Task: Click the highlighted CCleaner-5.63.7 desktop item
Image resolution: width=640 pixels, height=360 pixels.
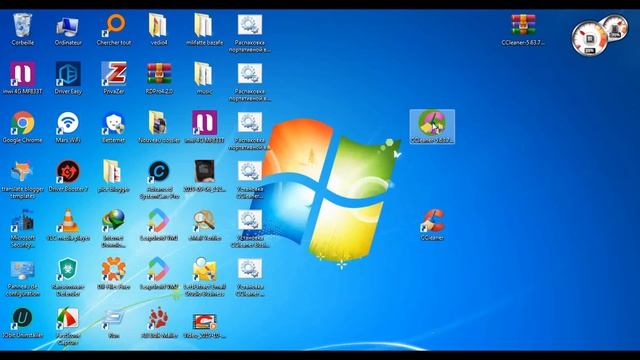Action: coord(432,127)
